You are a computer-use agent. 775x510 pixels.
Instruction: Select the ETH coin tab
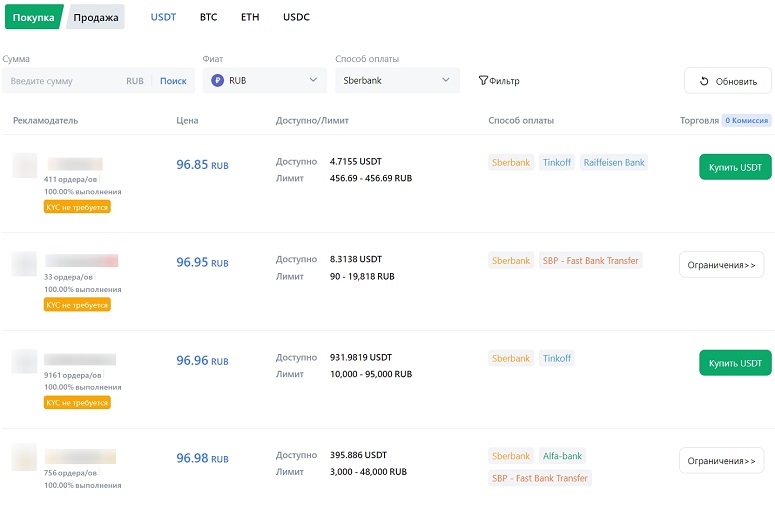[x=250, y=17]
